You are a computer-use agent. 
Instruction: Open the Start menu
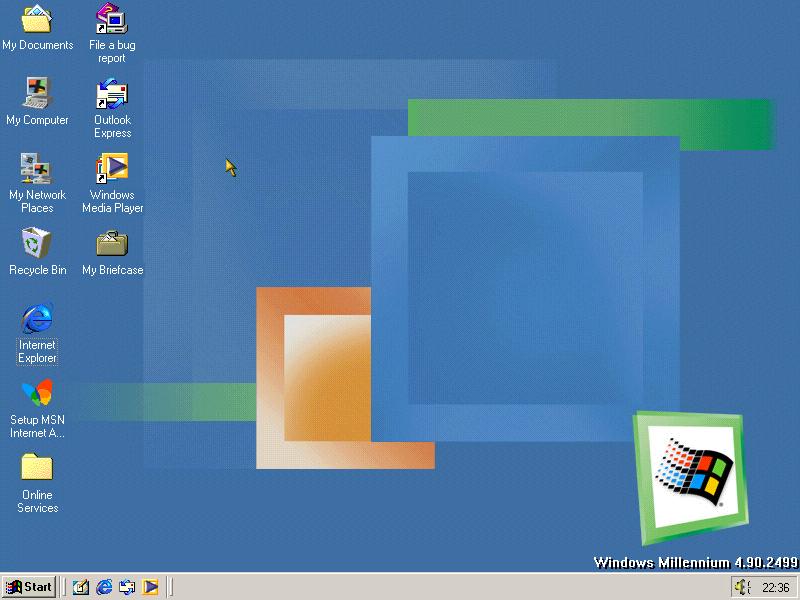coord(29,587)
